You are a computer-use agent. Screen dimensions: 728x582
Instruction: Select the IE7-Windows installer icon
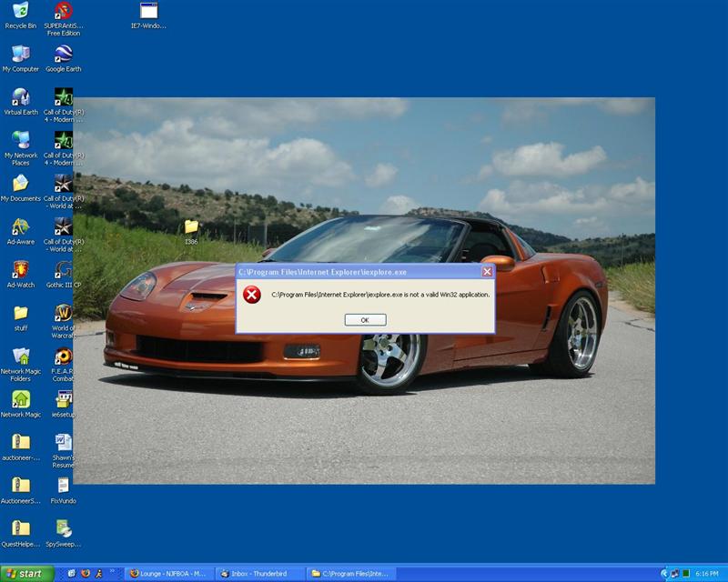click(148, 12)
